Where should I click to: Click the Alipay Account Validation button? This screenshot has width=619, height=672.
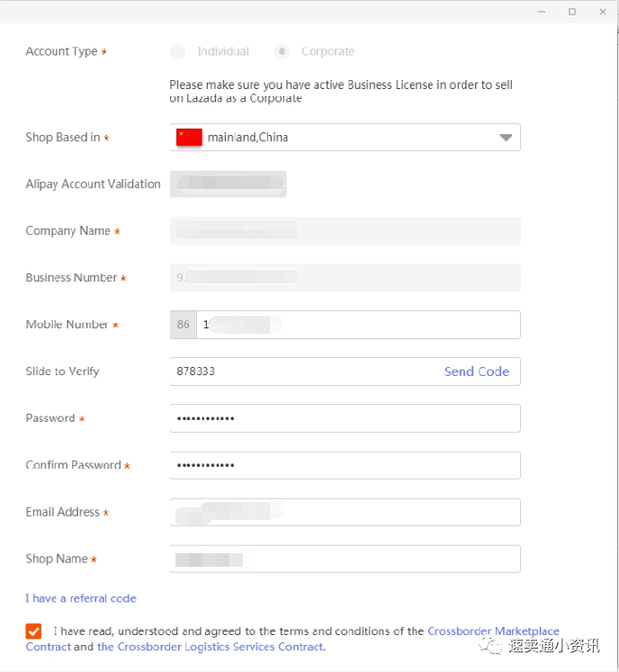pos(228,184)
